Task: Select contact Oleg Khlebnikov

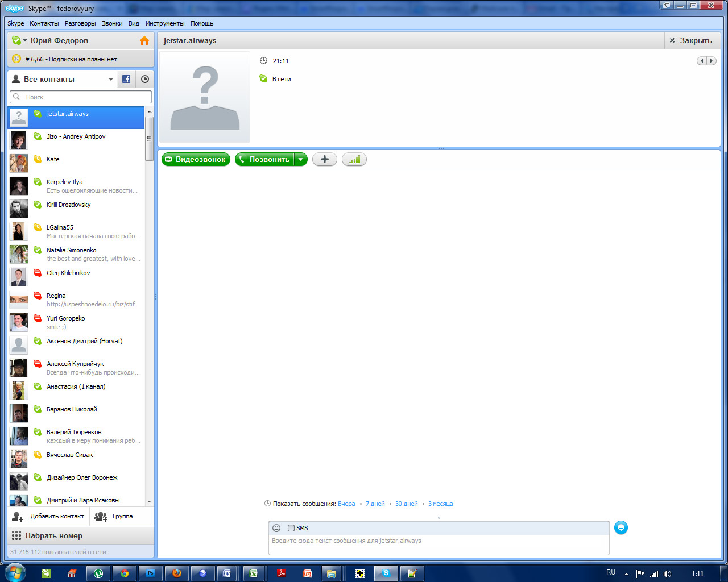Action: coord(77,277)
